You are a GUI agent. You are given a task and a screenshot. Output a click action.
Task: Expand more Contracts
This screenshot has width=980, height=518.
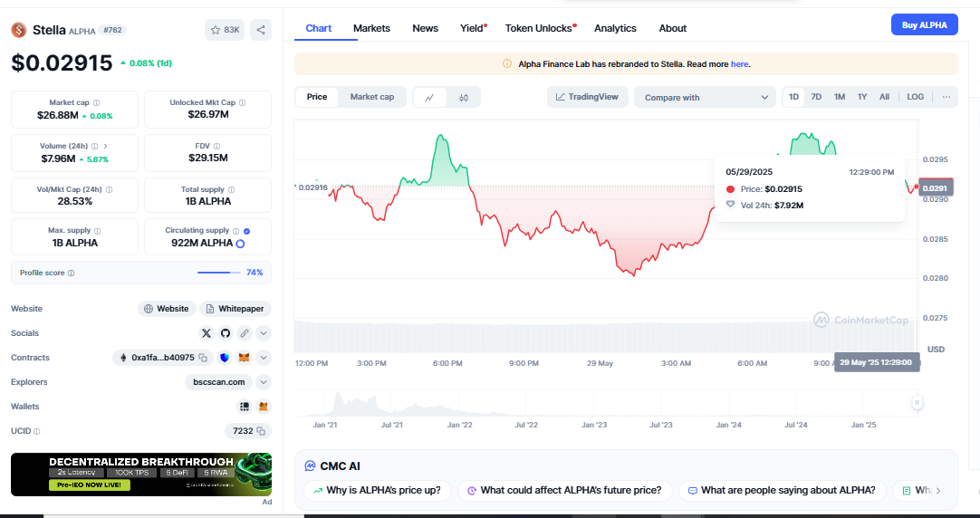coord(264,358)
